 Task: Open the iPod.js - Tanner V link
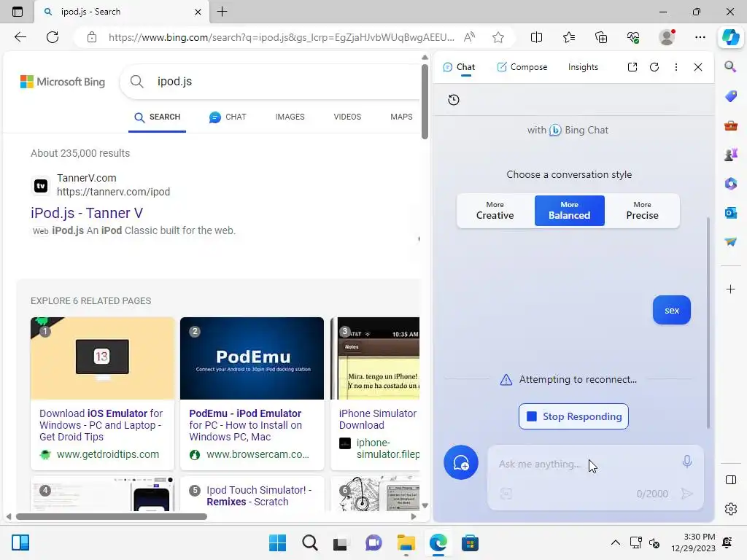click(87, 213)
